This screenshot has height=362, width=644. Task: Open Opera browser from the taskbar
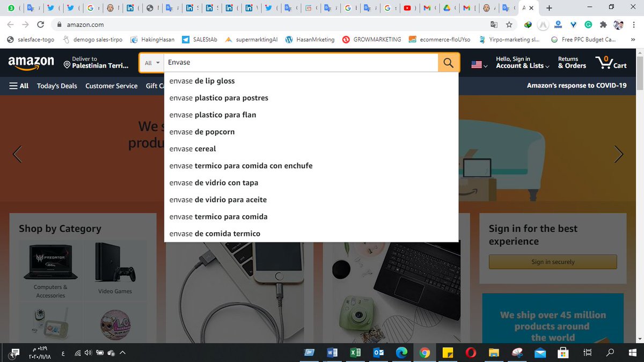471,352
